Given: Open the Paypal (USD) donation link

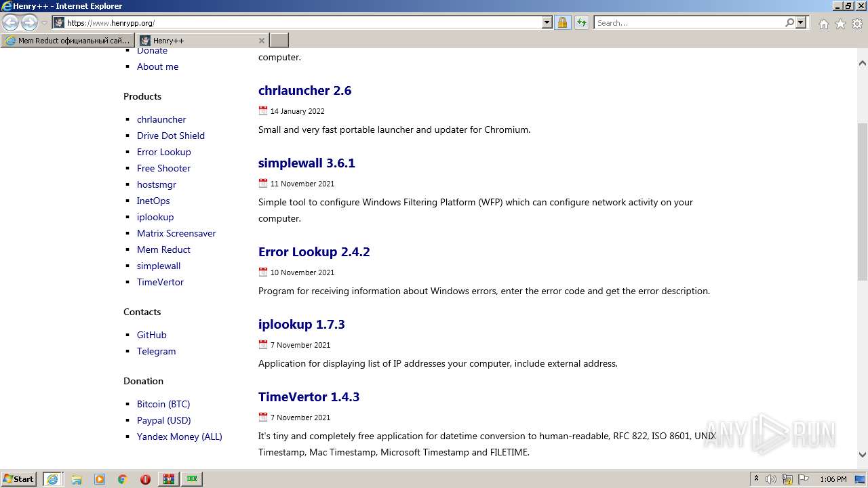Looking at the screenshot, I should (x=164, y=420).
